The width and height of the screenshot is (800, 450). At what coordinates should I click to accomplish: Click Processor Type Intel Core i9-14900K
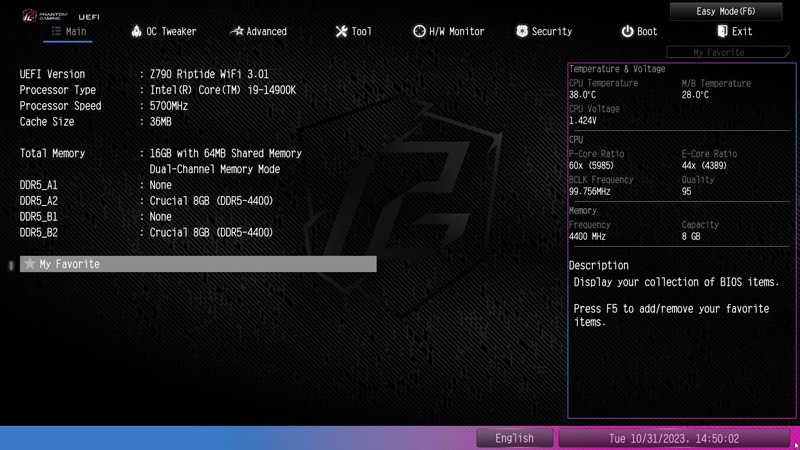(222, 90)
